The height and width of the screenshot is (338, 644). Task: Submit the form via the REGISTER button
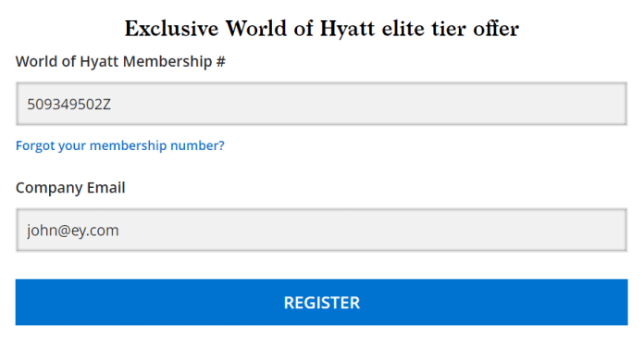pos(322,302)
